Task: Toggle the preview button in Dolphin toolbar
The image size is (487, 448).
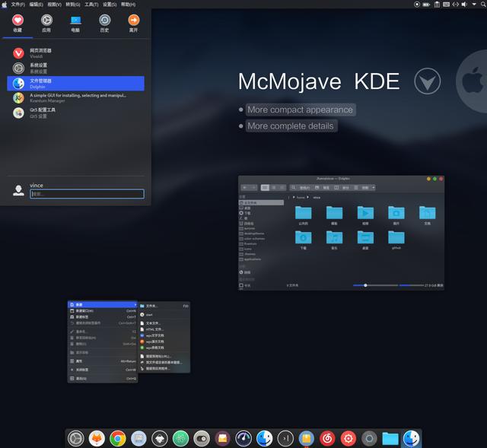Action: [x=322, y=188]
